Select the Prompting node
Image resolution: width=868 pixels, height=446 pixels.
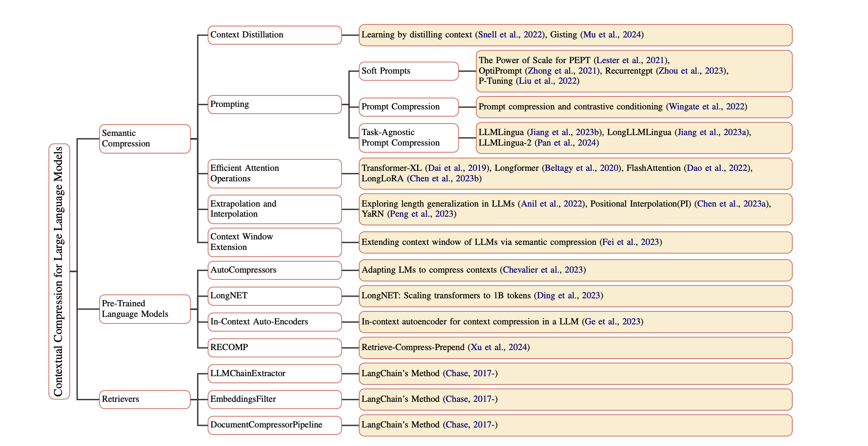click(x=275, y=104)
